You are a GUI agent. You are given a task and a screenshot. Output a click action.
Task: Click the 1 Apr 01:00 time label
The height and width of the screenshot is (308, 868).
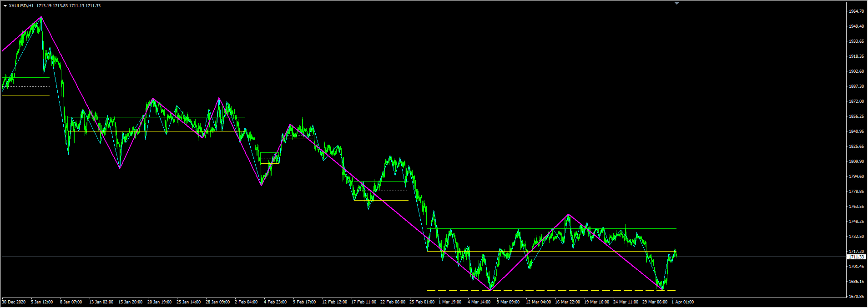point(682,302)
